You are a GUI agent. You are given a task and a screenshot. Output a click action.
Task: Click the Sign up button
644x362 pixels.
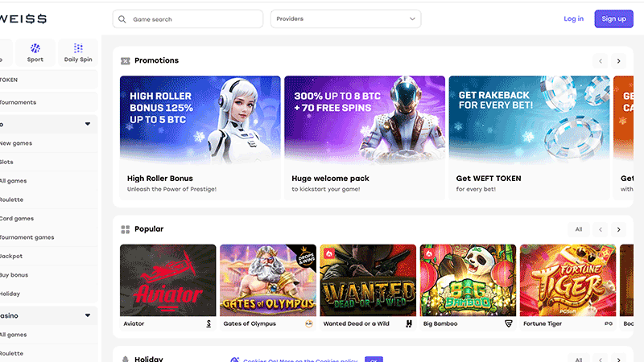[613, 19]
